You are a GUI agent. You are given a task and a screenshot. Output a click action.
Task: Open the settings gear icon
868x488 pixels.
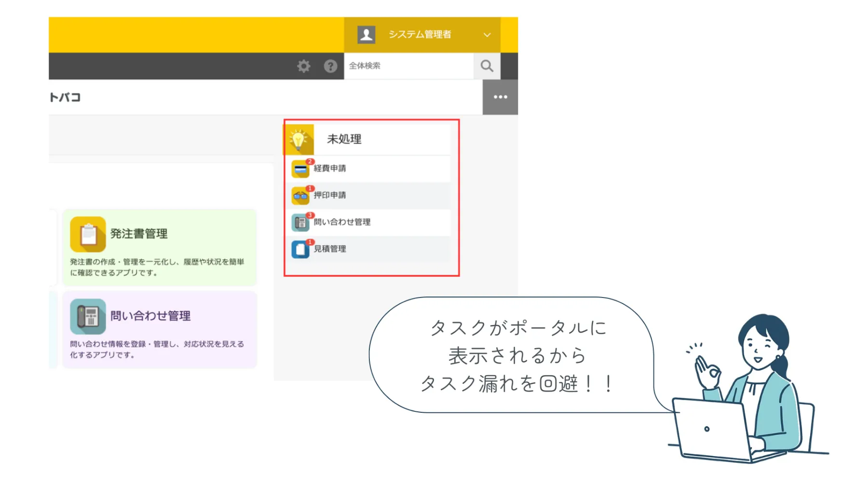303,66
